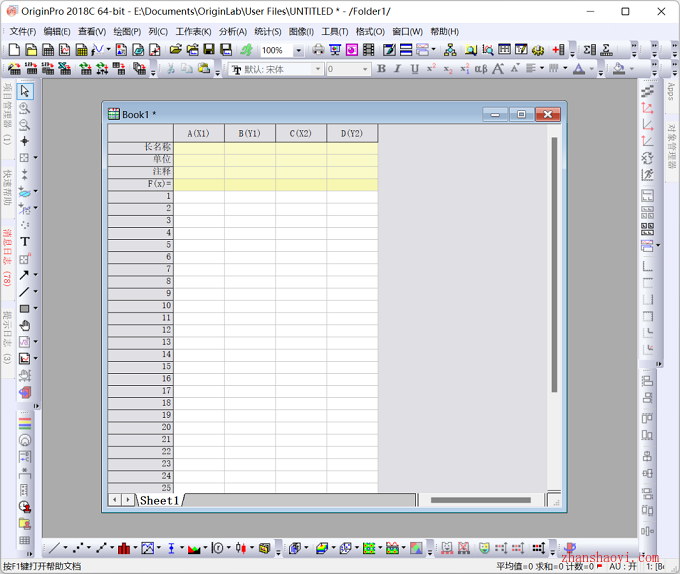
Task: Click the Line+Symbol plot icon
Action: (101, 548)
